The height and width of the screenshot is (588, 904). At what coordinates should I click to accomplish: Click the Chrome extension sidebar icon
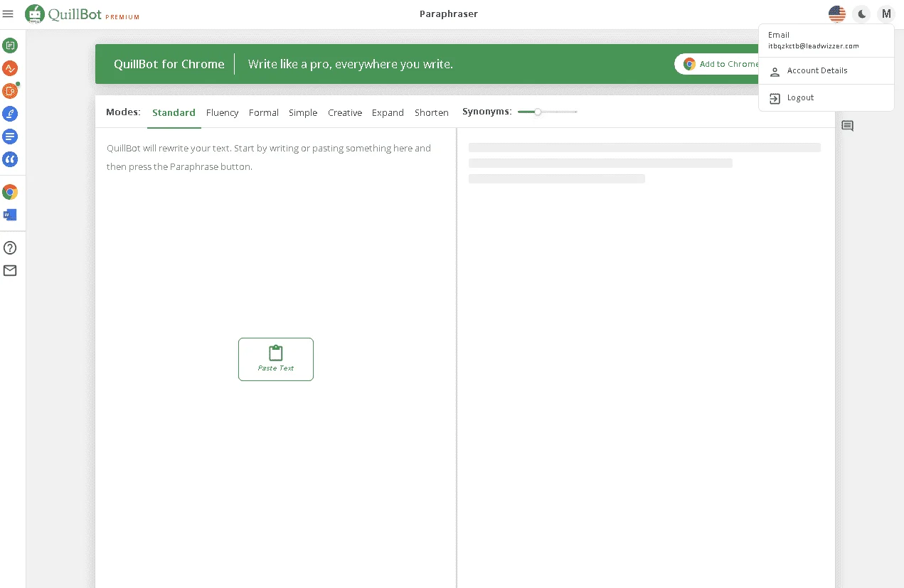[x=10, y=192]
